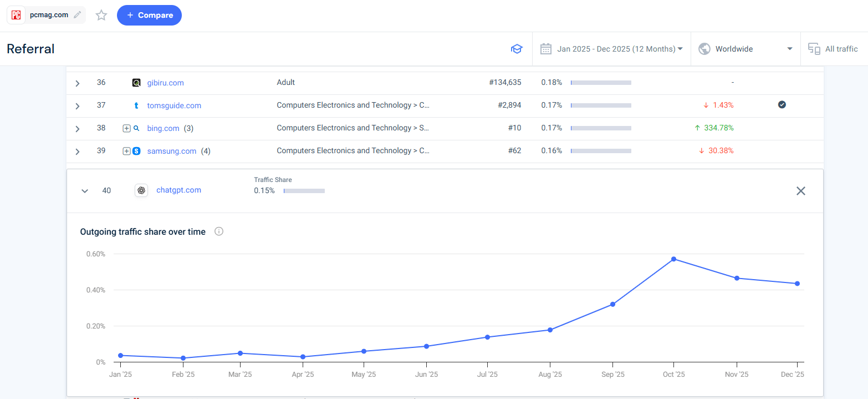Click the Samsung favicon on row 39
Image resolution: width=868 pixels, height=399 pixels.
point(137,151)
